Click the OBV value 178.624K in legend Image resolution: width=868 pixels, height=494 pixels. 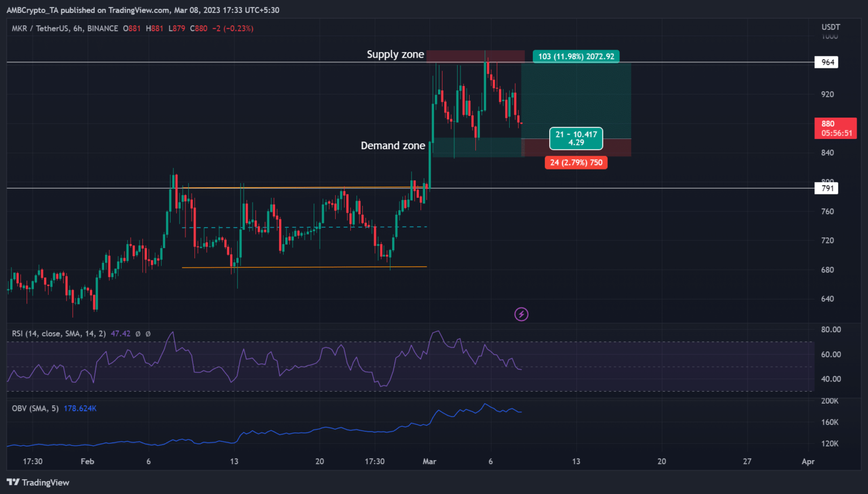click(x=80, y=409)
